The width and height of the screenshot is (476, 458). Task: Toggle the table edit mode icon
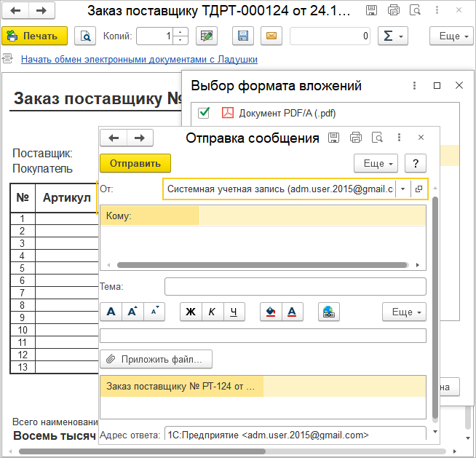pos(207,36)
